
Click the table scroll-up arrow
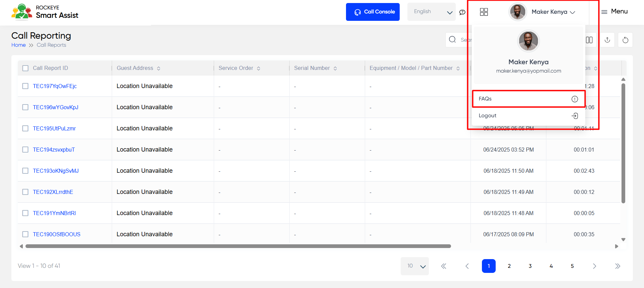pos(623,80)
